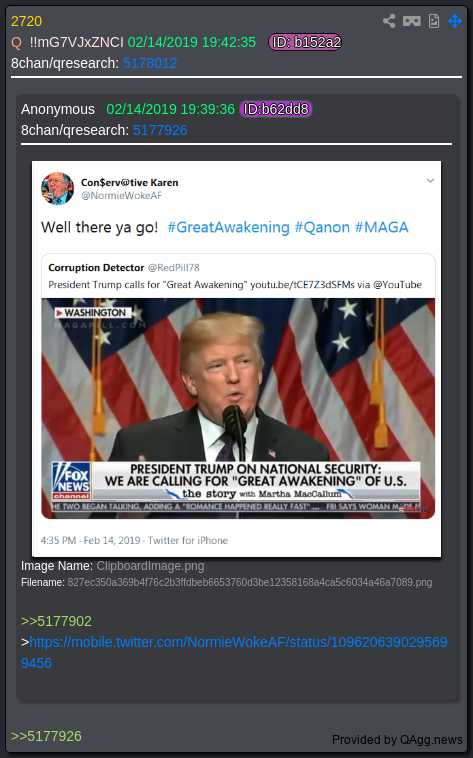Click the VR goggles icon in the post header
The height and width of the screenshot is (758, 473).
pyautogui.click(x=412, y=21)
